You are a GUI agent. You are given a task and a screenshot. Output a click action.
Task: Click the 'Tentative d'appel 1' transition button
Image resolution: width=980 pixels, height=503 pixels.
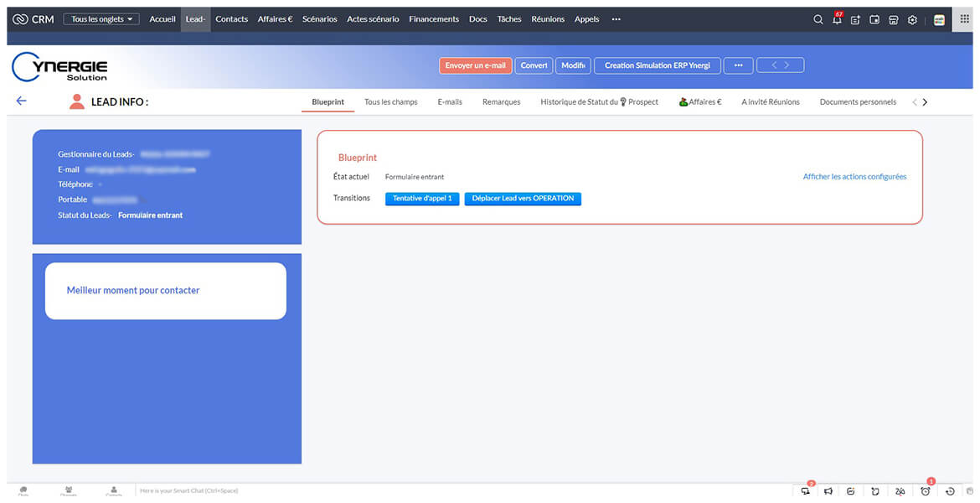coord(422,199)
